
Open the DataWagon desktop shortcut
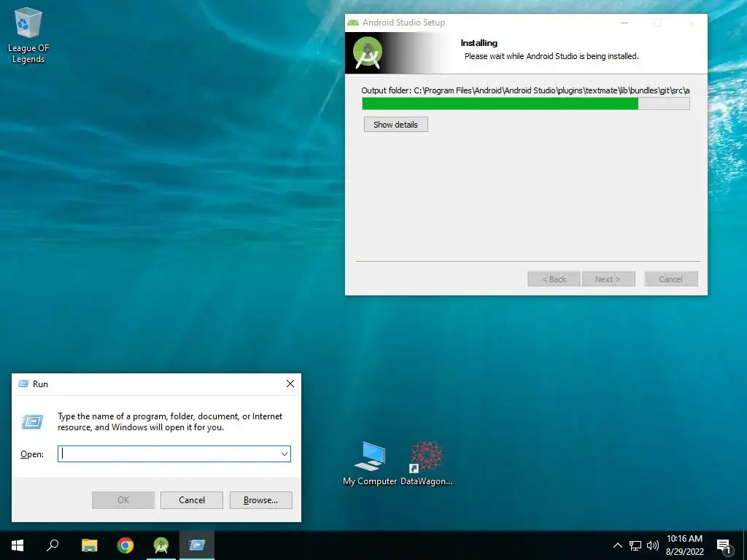[426, 463]
